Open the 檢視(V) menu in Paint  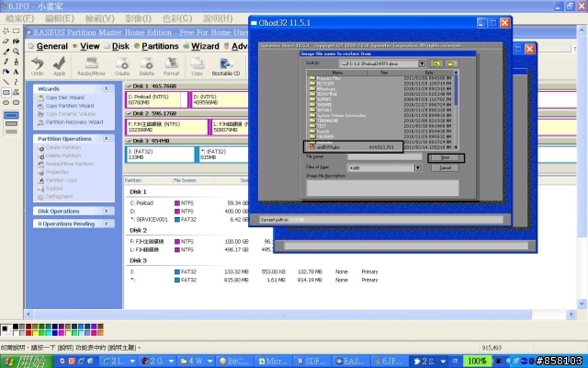tap(99, 18)
